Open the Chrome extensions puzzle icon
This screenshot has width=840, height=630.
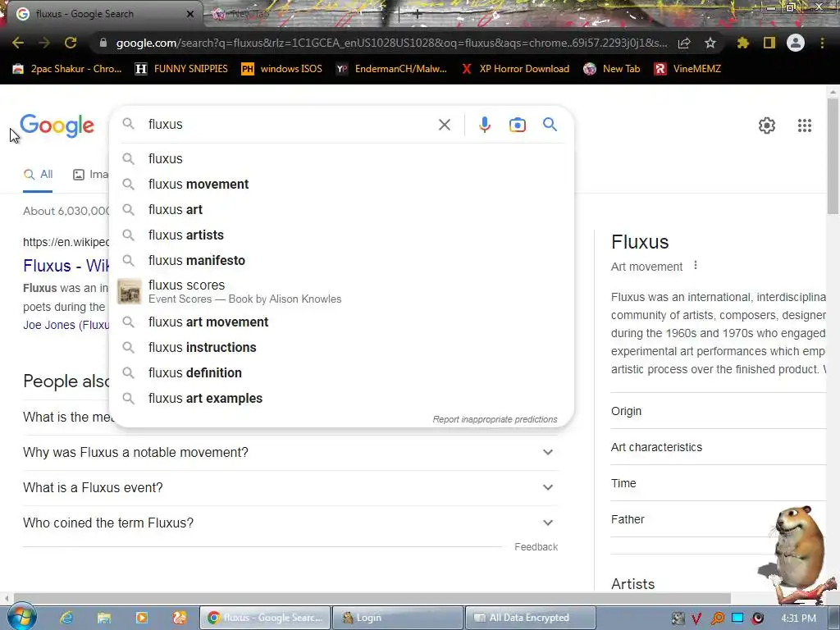[742, 43]
